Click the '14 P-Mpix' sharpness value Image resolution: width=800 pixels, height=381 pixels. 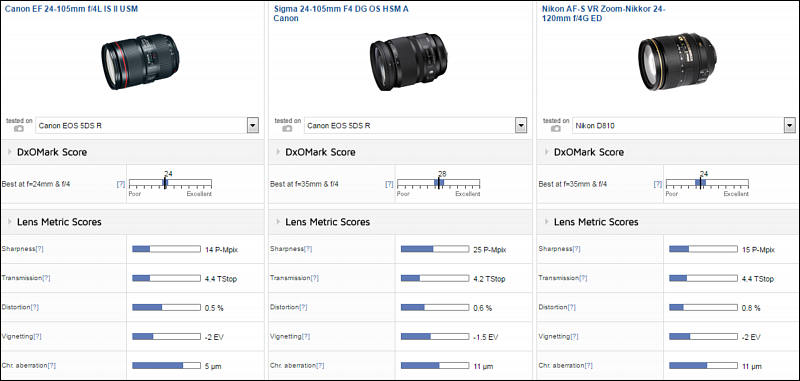coord(221,250)
